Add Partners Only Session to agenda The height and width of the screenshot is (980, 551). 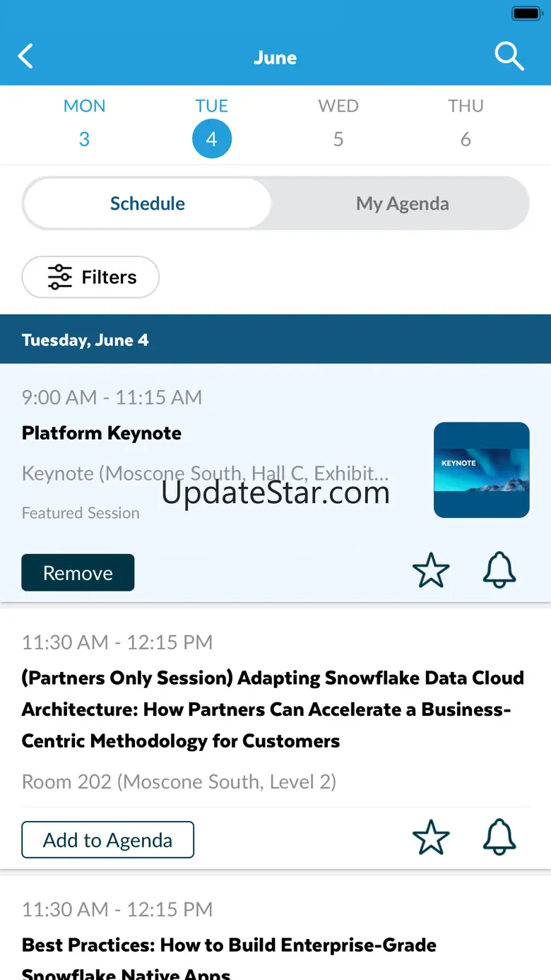coord(107,839)
